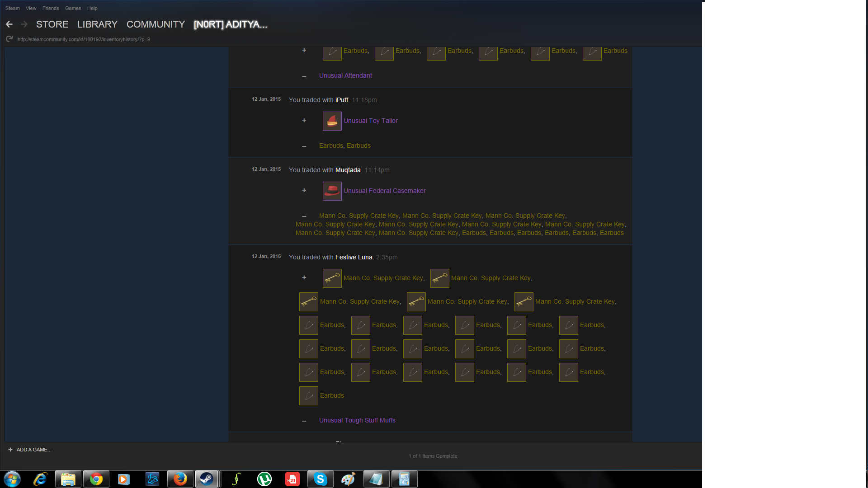Click the page URL address field
Viewport: 868px width, 488px height.
coord(84,39)
